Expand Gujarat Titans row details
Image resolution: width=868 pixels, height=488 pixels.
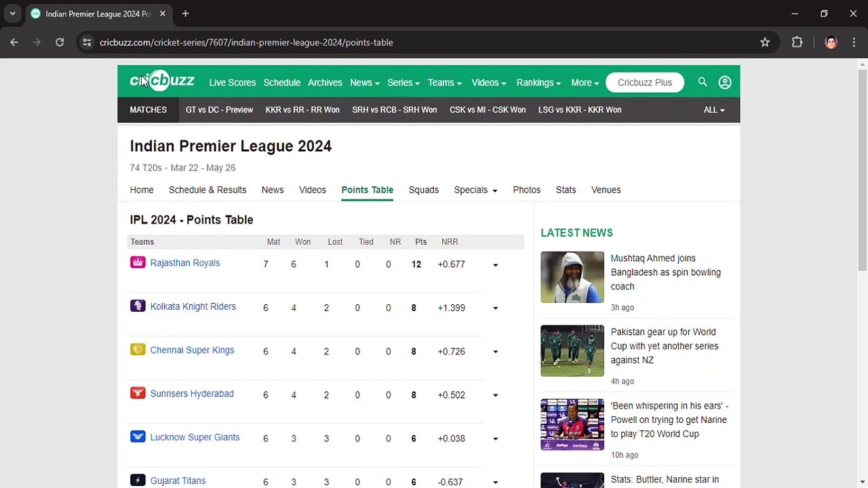(495, 483)
